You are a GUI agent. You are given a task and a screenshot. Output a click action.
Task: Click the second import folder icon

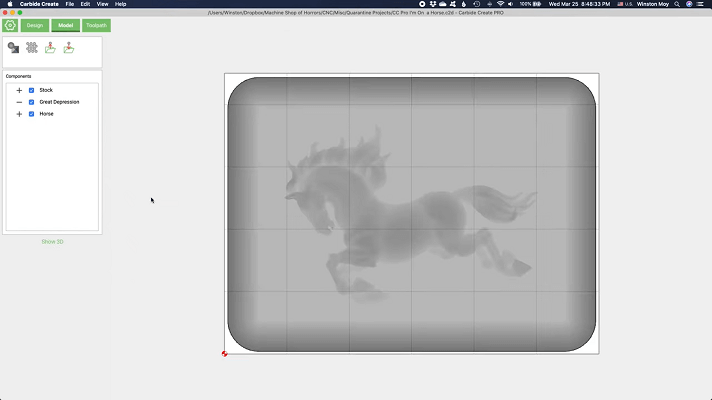click(68, 47)
